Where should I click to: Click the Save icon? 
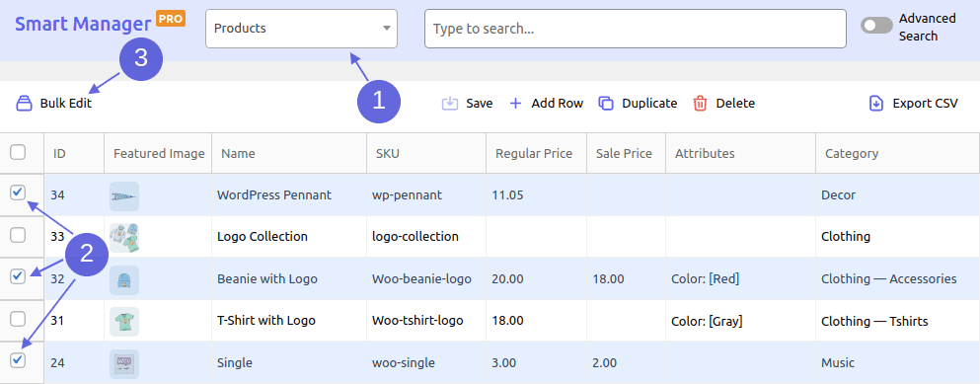[x=450, y=104]
